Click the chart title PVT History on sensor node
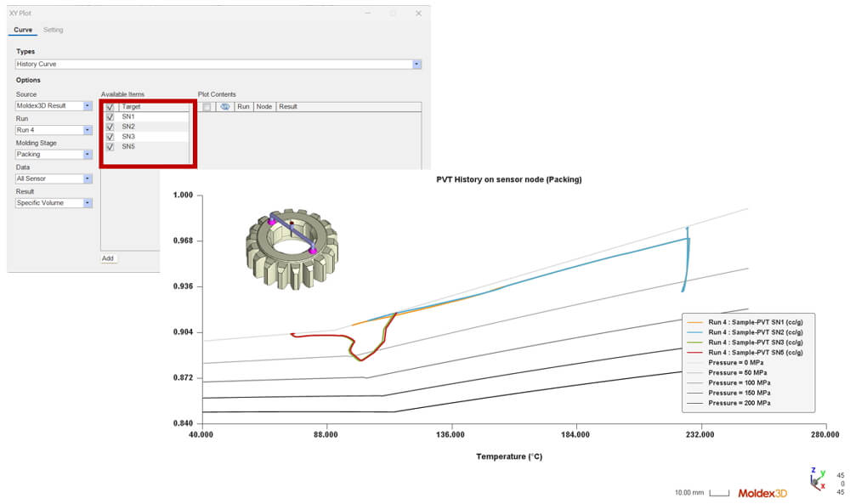850x504 pixels. coord(509,179)
